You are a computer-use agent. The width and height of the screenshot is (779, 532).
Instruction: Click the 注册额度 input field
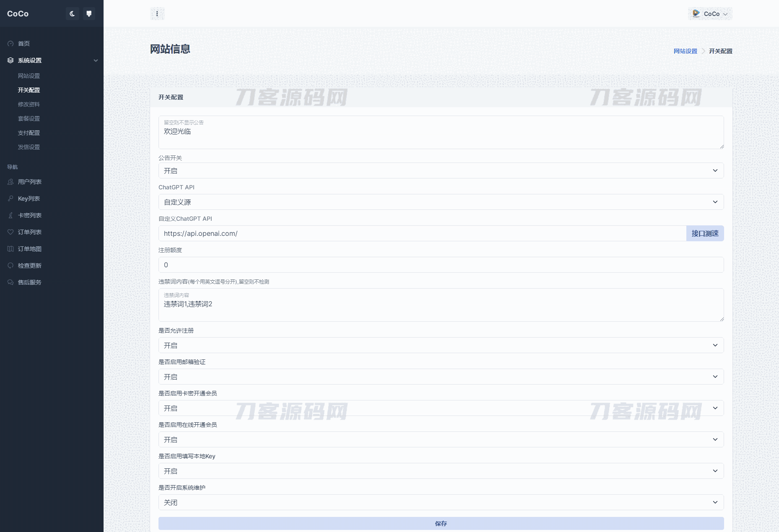[441, 265]
